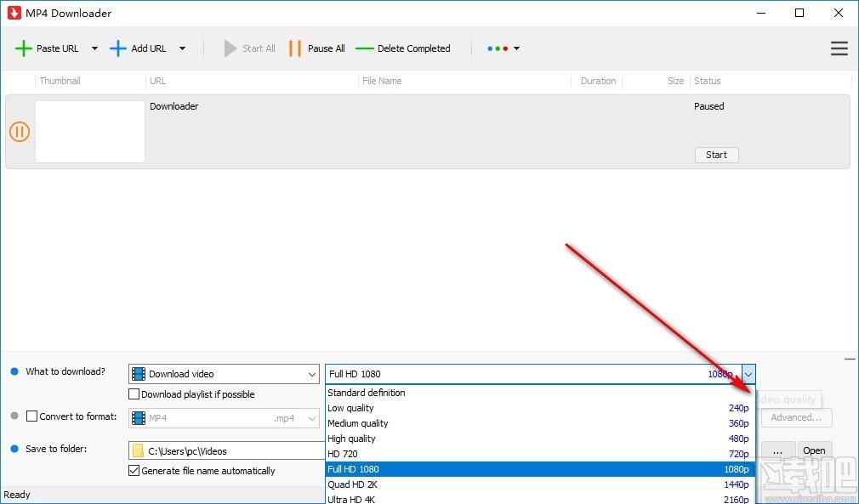Click the green Paste URL plus icon

[24, 48]
